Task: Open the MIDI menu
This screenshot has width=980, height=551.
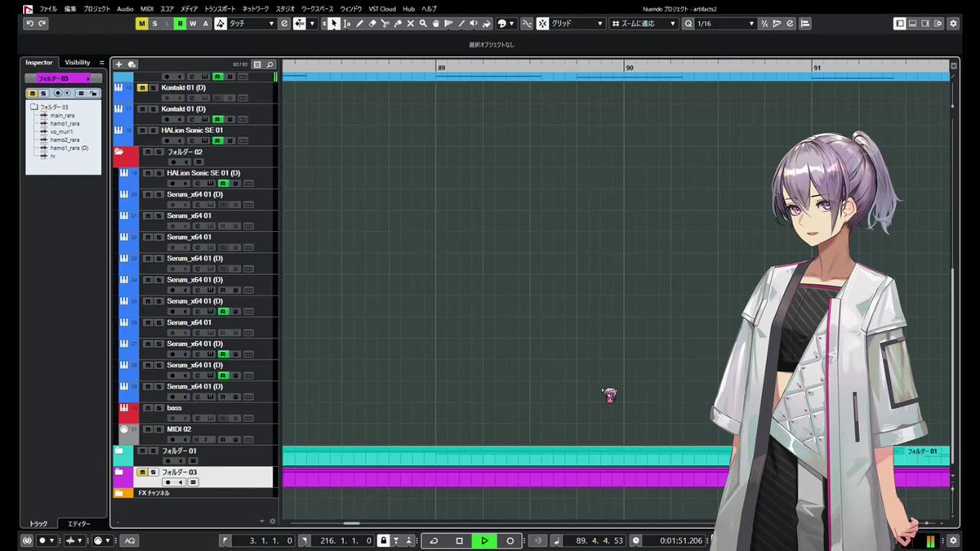Action: point(147,8)
